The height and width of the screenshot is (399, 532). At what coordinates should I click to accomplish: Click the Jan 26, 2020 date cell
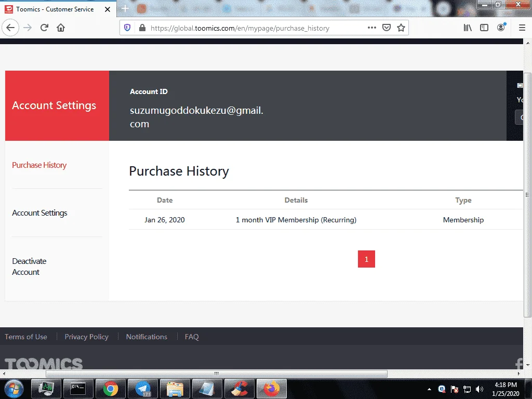pos(165,220)
